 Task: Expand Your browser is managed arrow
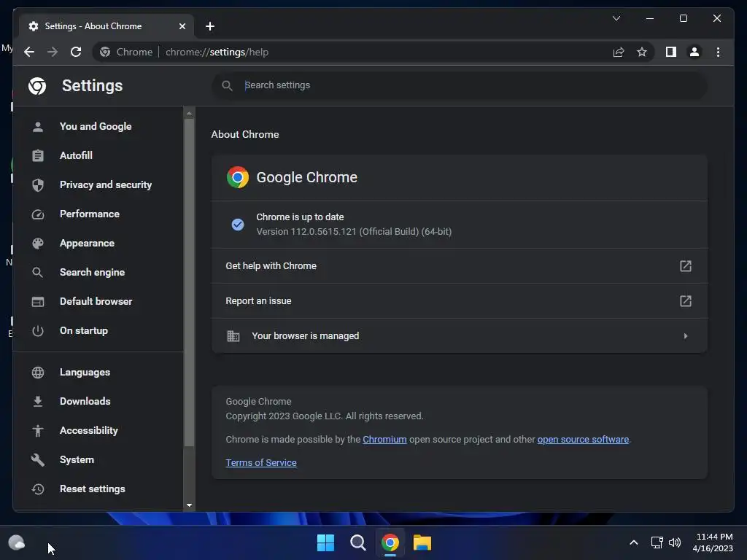pos(685,335)
